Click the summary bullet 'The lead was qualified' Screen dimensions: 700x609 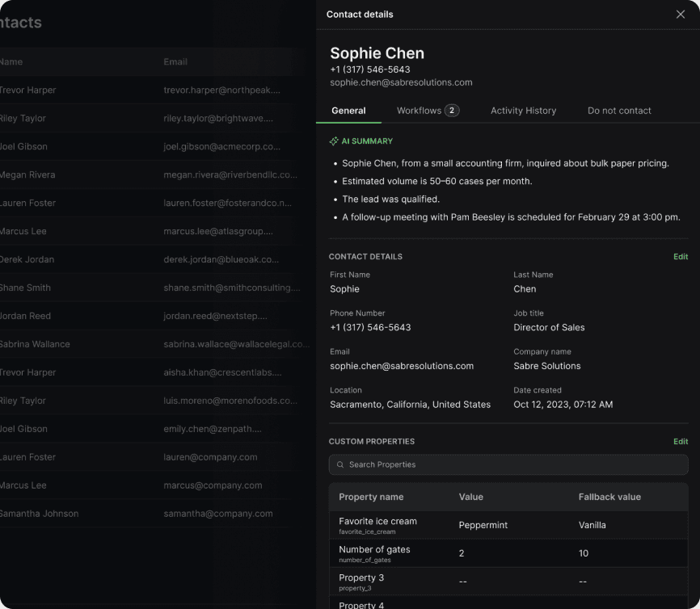(x=390, y=199)
